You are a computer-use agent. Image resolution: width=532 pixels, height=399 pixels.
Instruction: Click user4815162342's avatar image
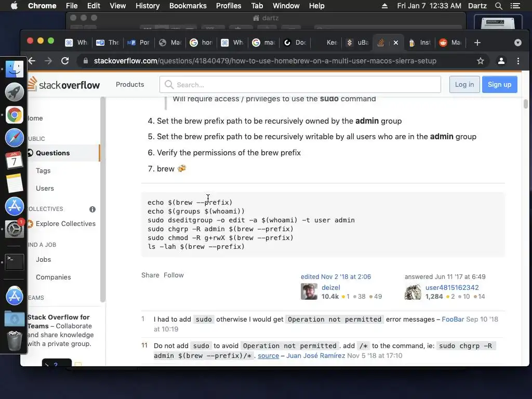413,292
